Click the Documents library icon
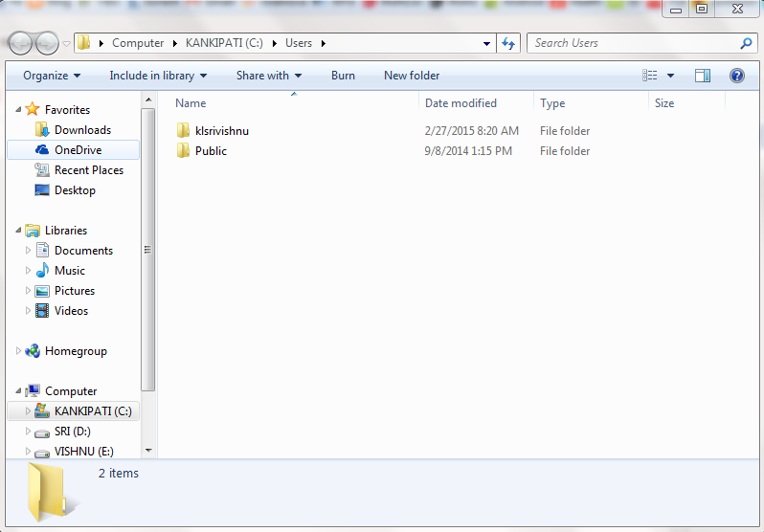The height and width of the screenshot is (532, 764). pyautogui.click(x=42, y=250)
